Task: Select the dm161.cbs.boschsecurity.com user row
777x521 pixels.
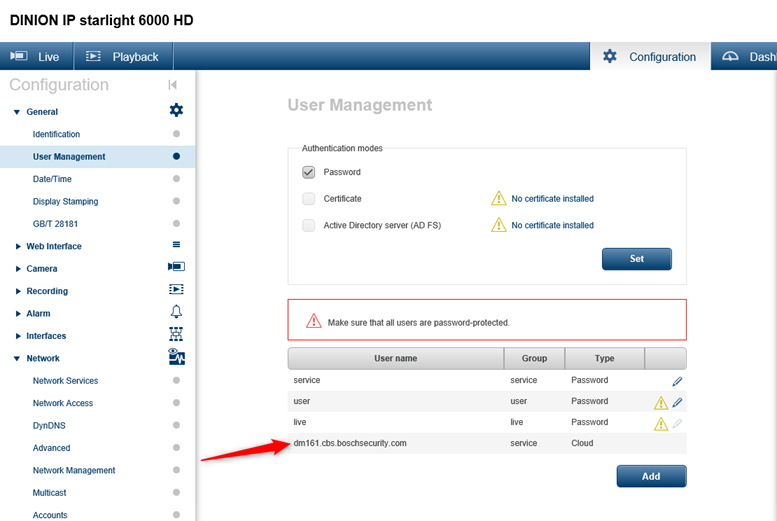Action: (487, 443)
